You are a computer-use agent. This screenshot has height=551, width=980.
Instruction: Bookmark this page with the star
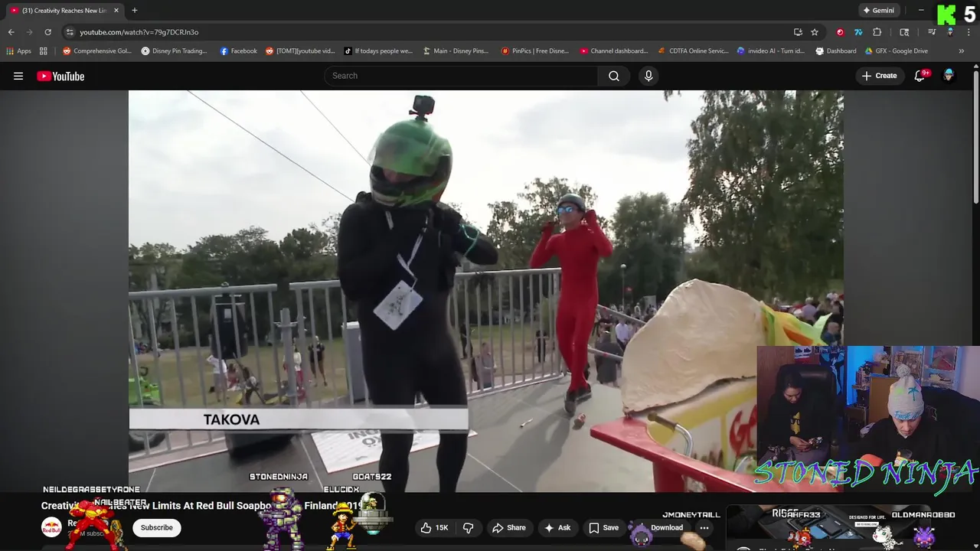pos(815,32)
